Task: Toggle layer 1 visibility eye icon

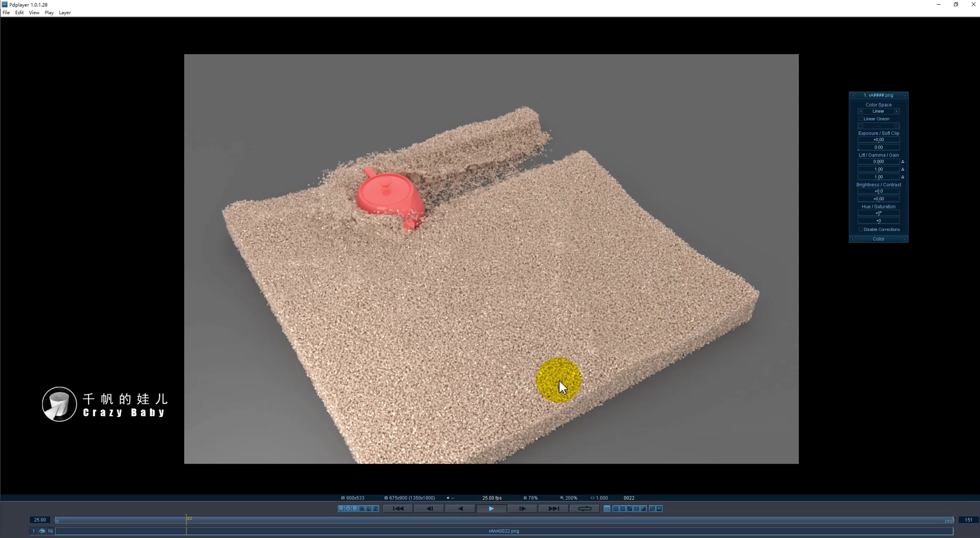Action: point(42,531)
